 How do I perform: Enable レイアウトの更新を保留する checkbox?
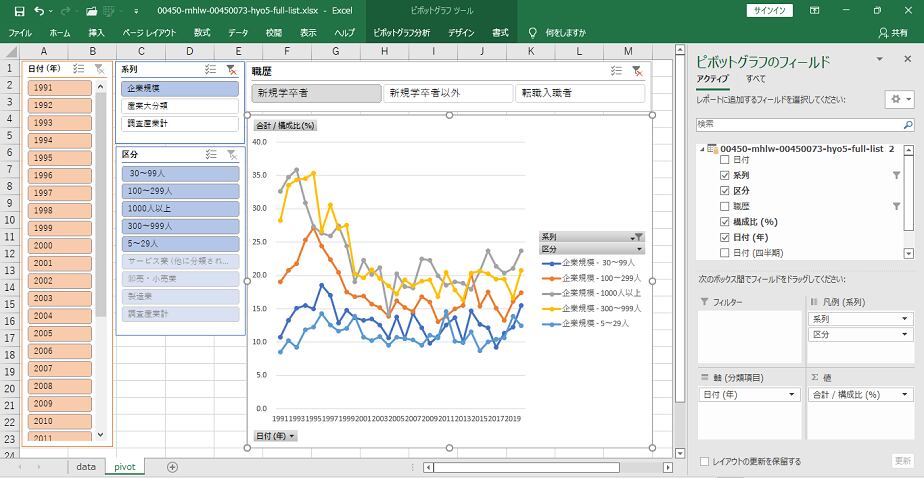(705, 461)
